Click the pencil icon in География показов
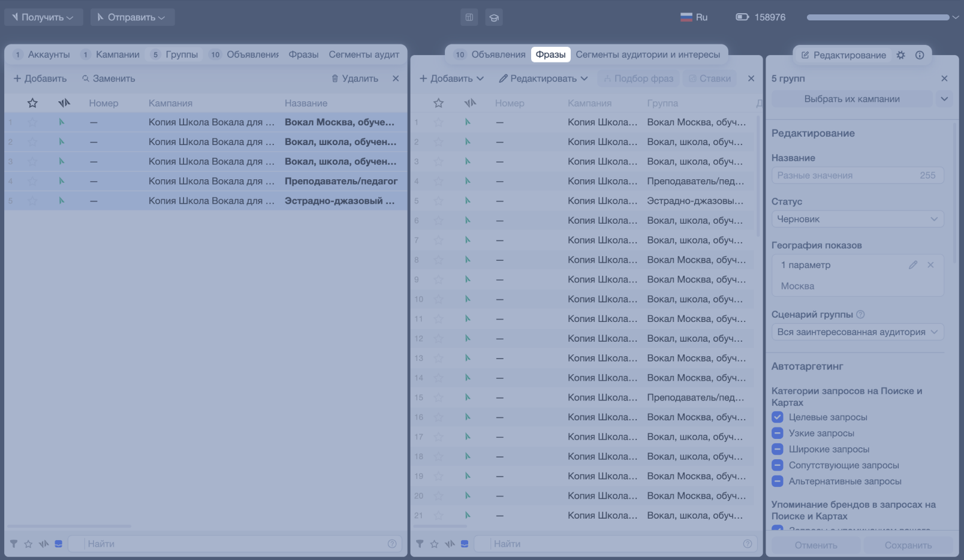This screenshot has height=560, width=964. 913,265
